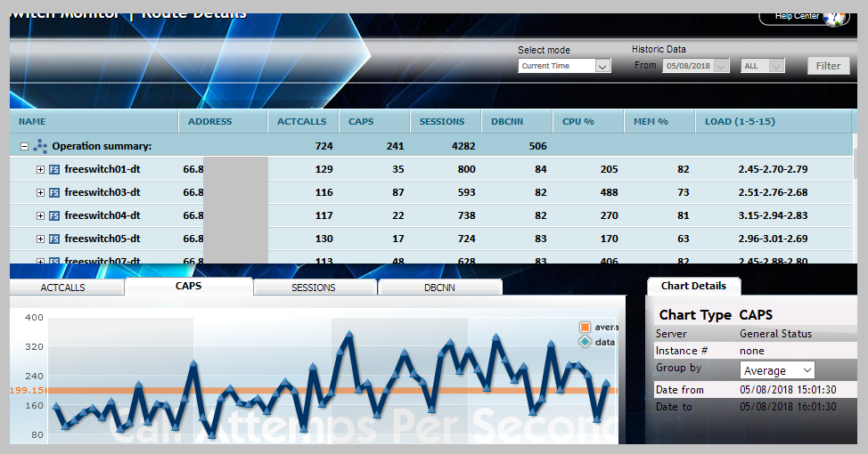Click the FS icon beside freeswitch05-dt
The width and height of the screenshot is (868, 454).
(54, 239)
